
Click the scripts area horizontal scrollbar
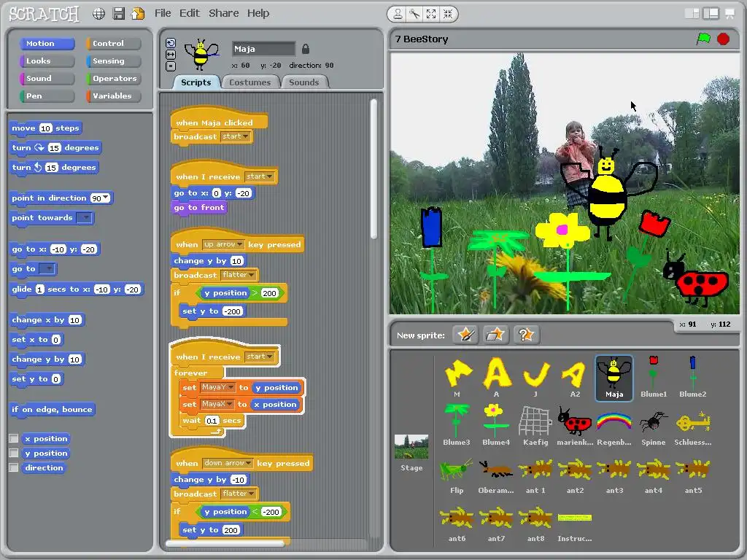[x=224, y=542]
